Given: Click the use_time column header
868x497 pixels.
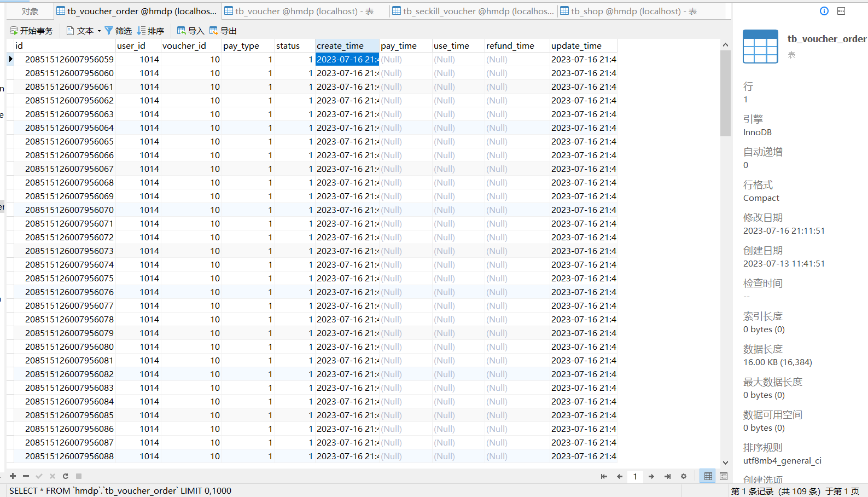Looking at the screenshot, I should pyautogui.click(x=458, y=45).
